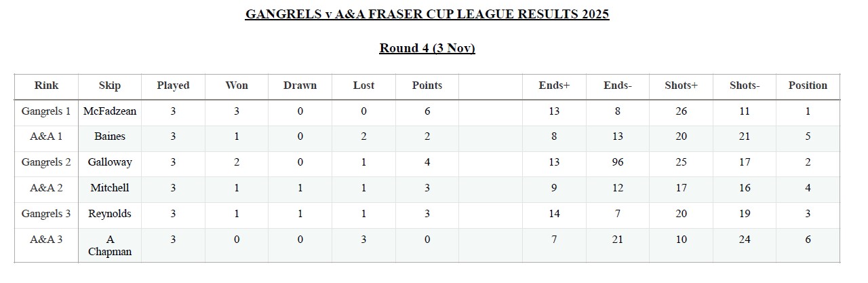
Task: Click skip name Reynolds
Action: 110,214
